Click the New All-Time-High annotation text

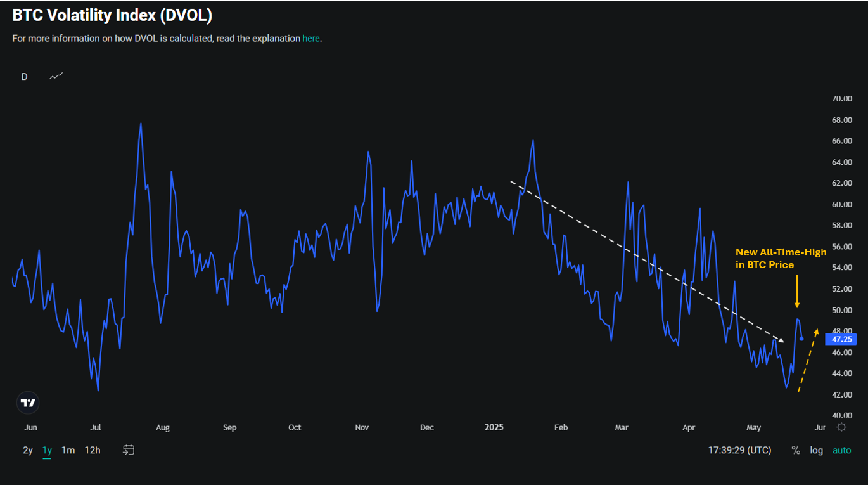pos(781,252)
